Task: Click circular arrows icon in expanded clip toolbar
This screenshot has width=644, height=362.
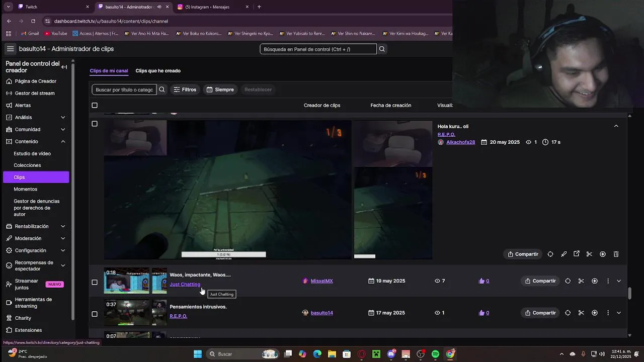Action: [550, 254]
